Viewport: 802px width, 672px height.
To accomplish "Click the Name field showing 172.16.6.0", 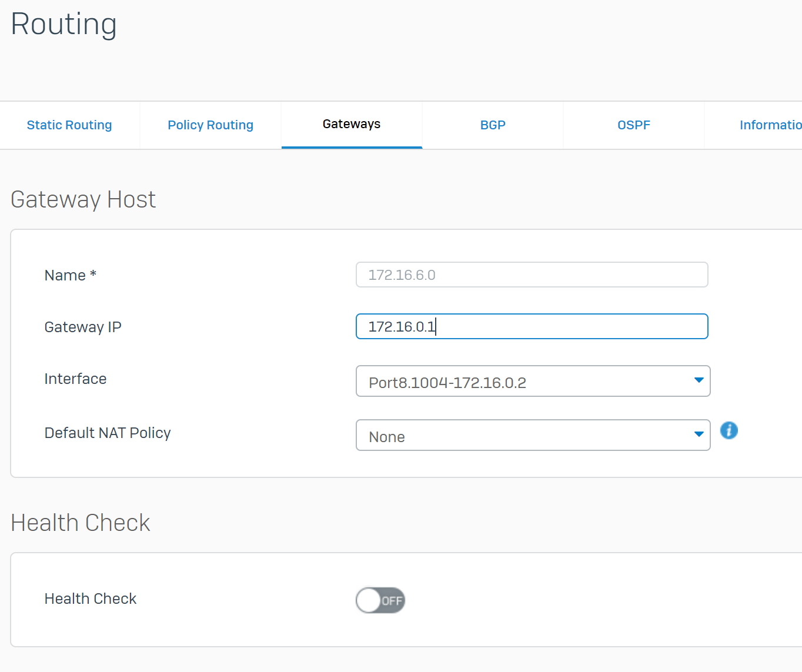I will pos(532,275).
